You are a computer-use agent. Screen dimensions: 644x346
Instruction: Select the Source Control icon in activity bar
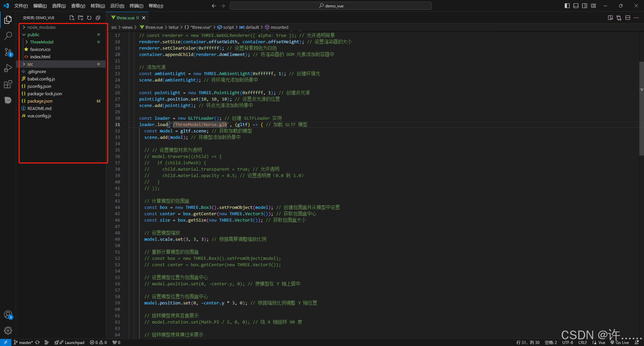[8, 52]
